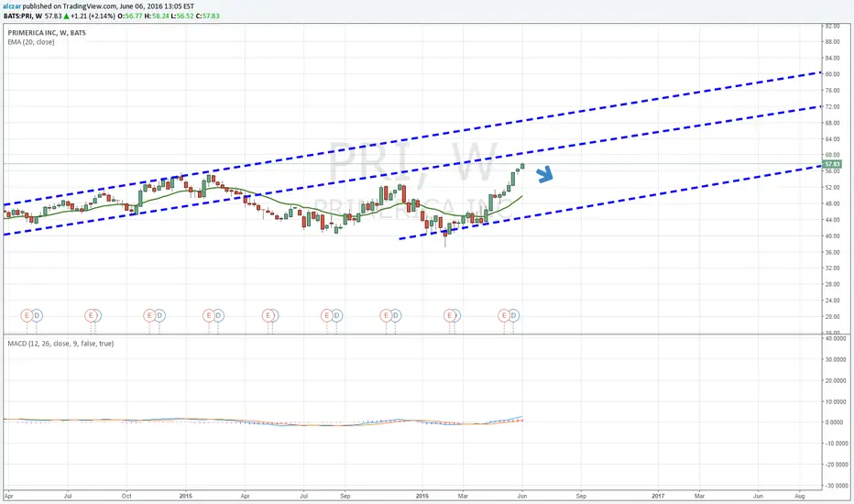Click the Aug label on the time axis

[x=800, y=497]
